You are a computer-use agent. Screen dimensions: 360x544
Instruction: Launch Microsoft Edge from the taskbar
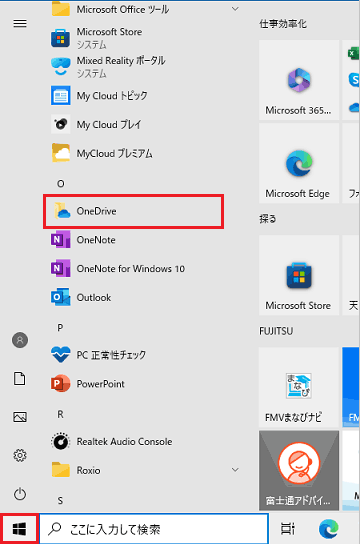[x=328, y=529]
